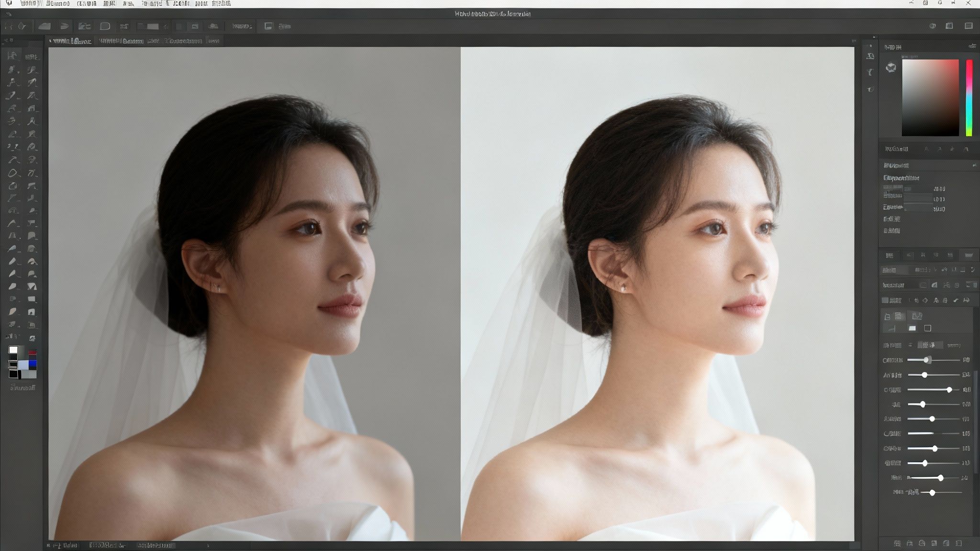The width and height of the screenshot is (980, 551).
Task: Click the rightmost panel layout icon below the title bar
Action: click(x=969, y=26)
